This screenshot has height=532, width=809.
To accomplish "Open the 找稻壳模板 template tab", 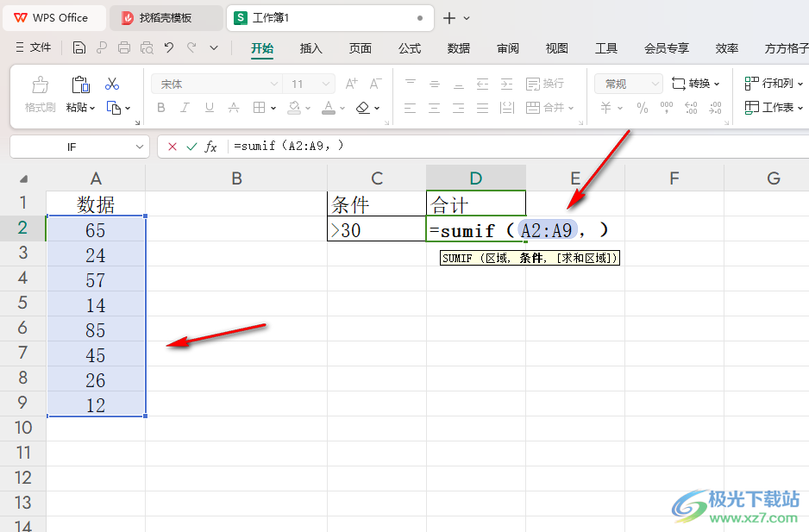I will point(166,18).
